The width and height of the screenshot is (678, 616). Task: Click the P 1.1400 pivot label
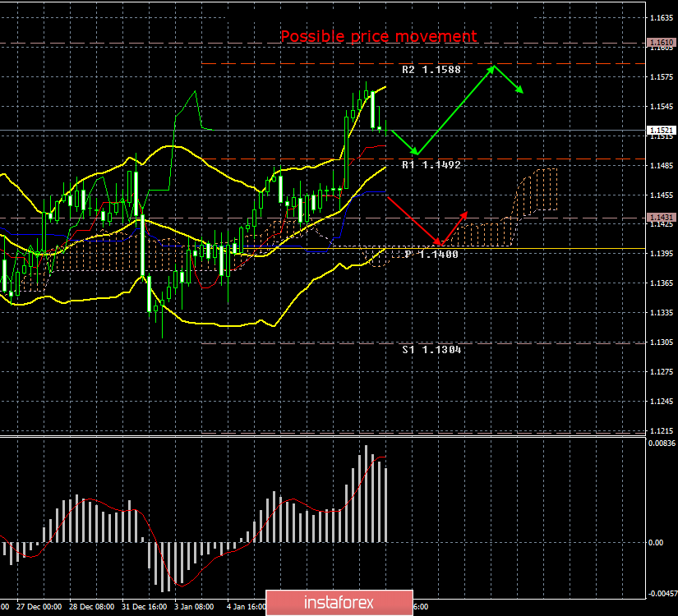tap(431, 254)
